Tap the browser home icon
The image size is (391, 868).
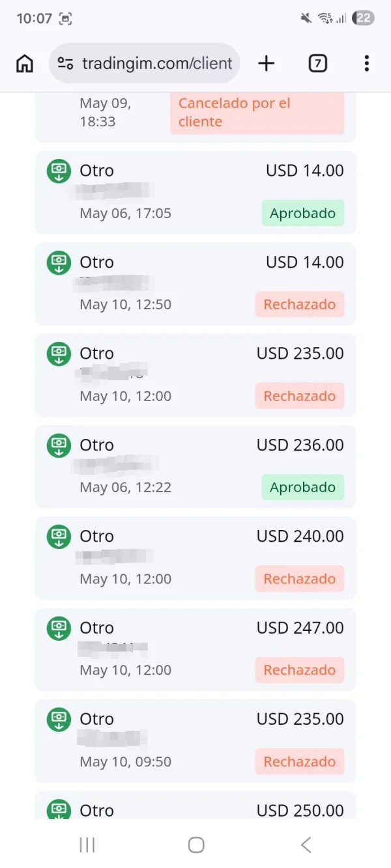pos(25,63)
